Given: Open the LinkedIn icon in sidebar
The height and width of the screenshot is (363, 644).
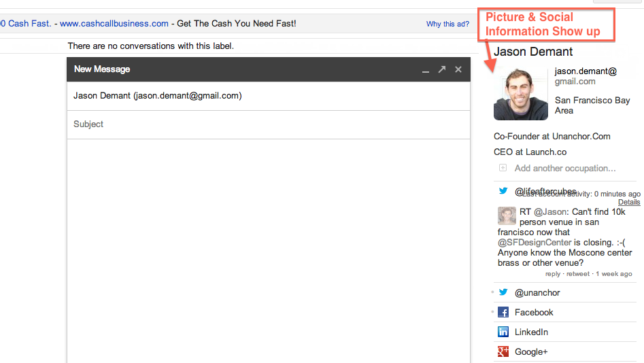Looking at the screenshot, I should (x=503, y=332).
